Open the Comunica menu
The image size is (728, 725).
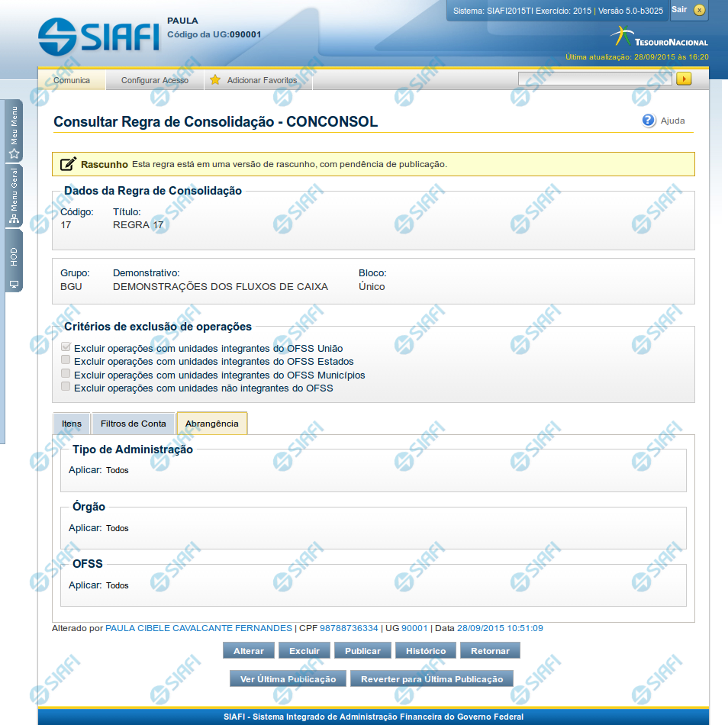(72, 80)
